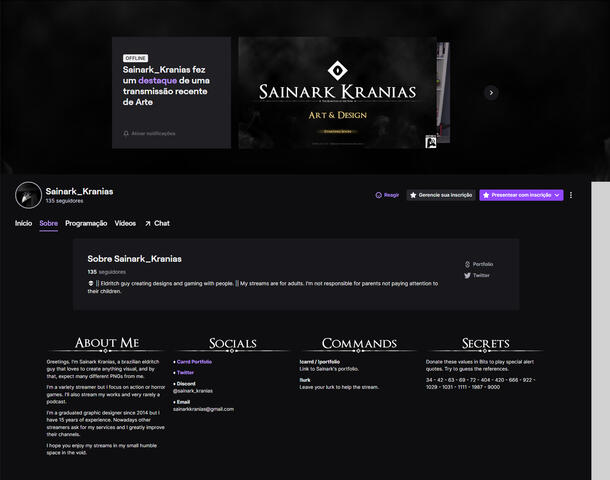The width and height of the screenshot is (610, 480).
Task: Click the Sainark_Kranias channel name heading
Action: tap(80, 190)
